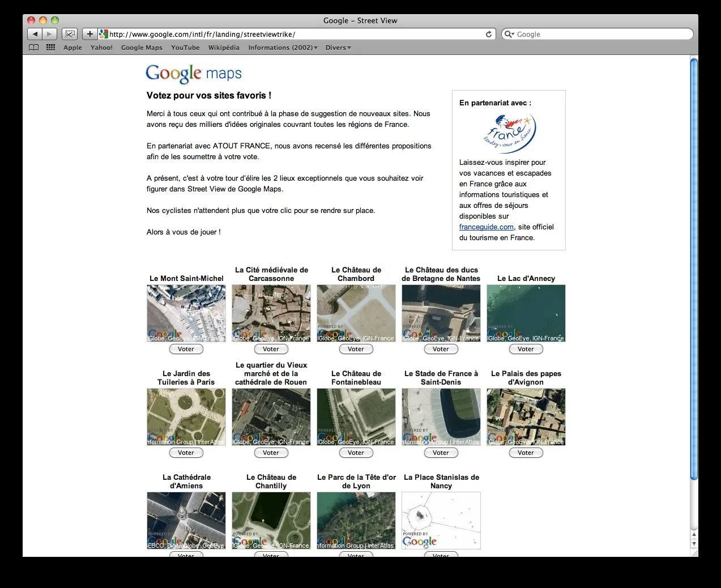
Task: Open Apple bookmark
Action: coord(72,48)
